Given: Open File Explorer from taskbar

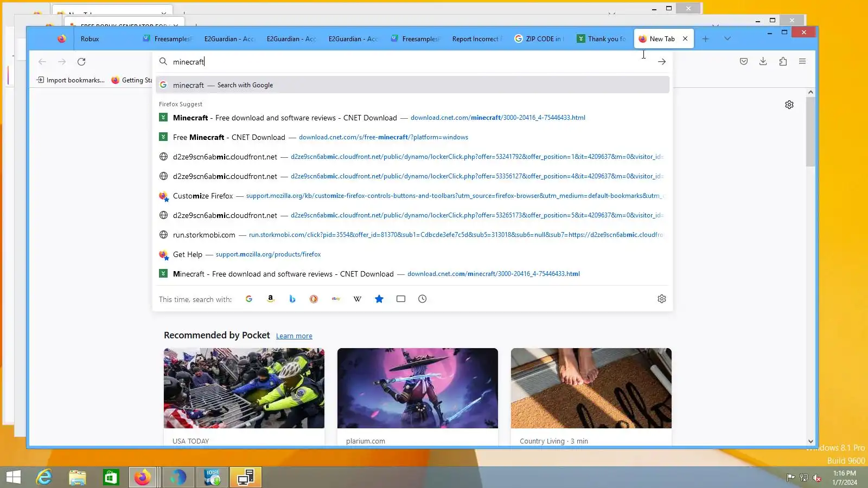Looking at the screenshot, I should 78,477.
